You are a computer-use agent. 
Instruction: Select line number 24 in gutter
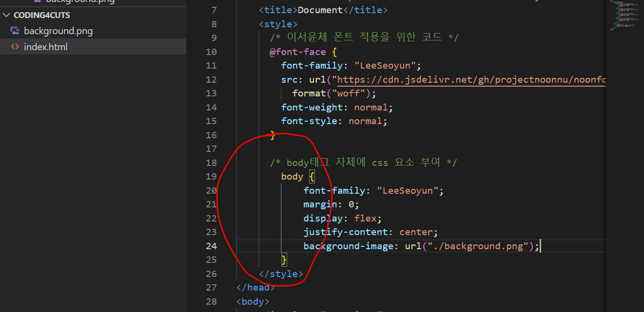212,246
